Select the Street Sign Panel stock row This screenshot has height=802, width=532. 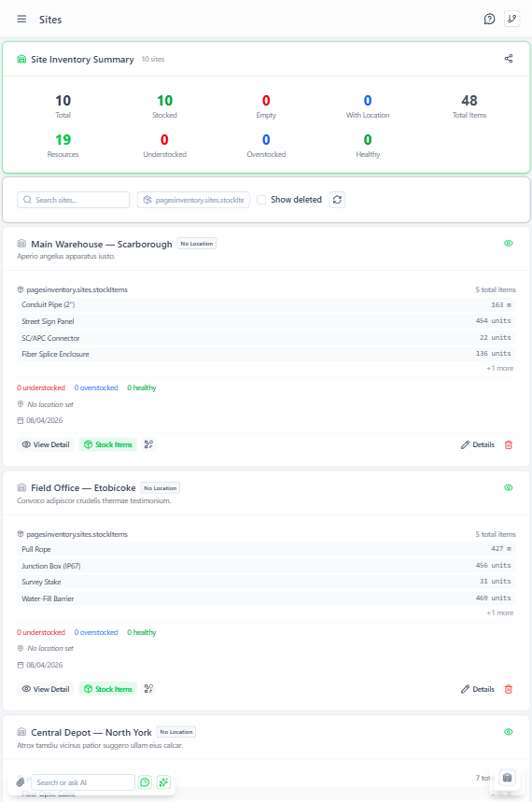coord(266,321)
